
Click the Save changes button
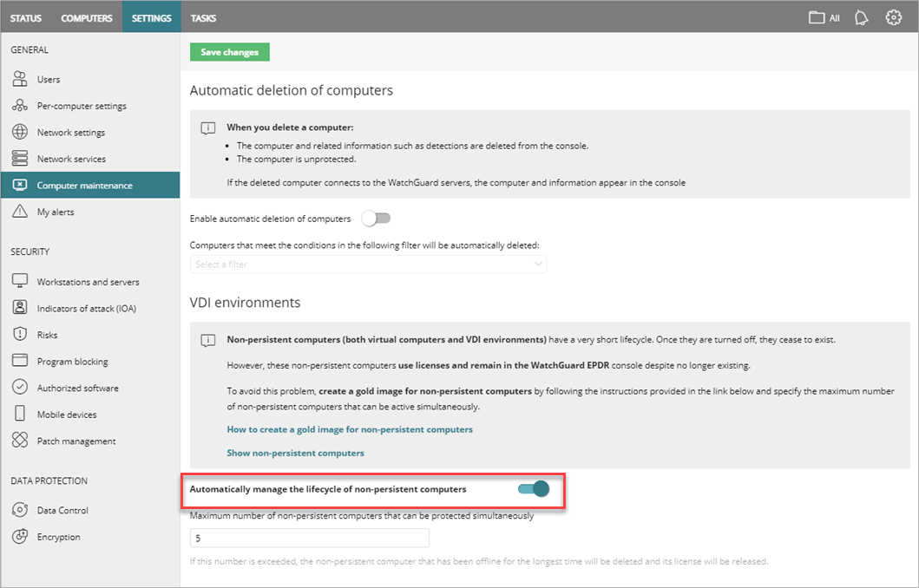(x=229, y=51)
